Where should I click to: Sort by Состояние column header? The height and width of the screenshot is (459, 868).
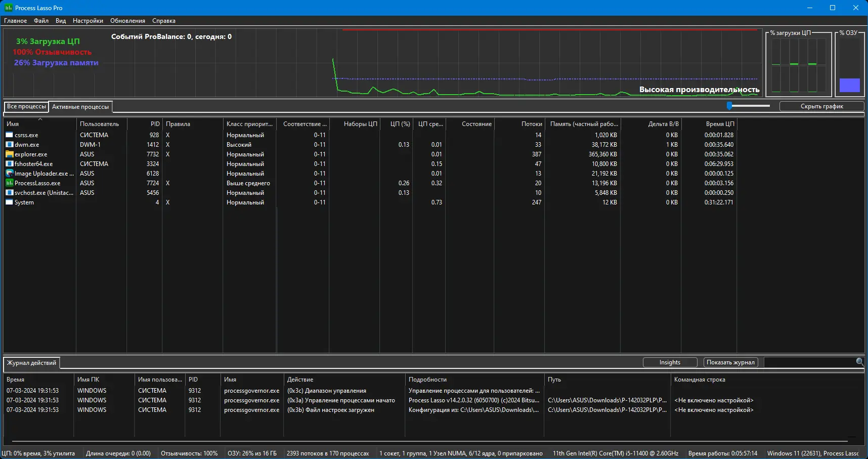(470, 124)
